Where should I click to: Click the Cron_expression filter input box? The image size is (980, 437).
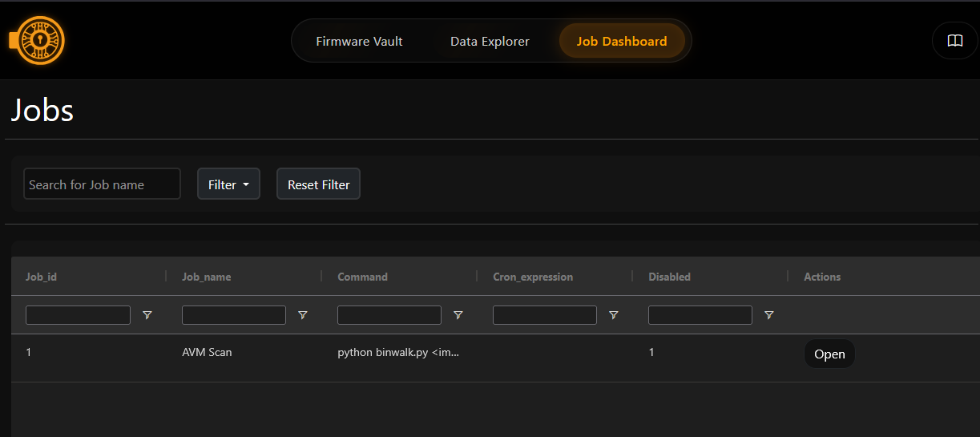(x=544, y=315)
